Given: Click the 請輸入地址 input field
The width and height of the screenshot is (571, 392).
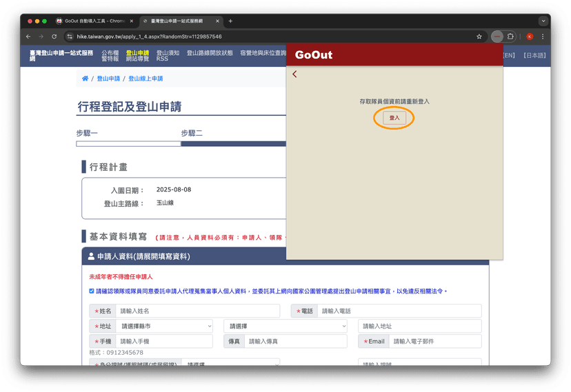Looking at the screenshot, I should 420,326.
